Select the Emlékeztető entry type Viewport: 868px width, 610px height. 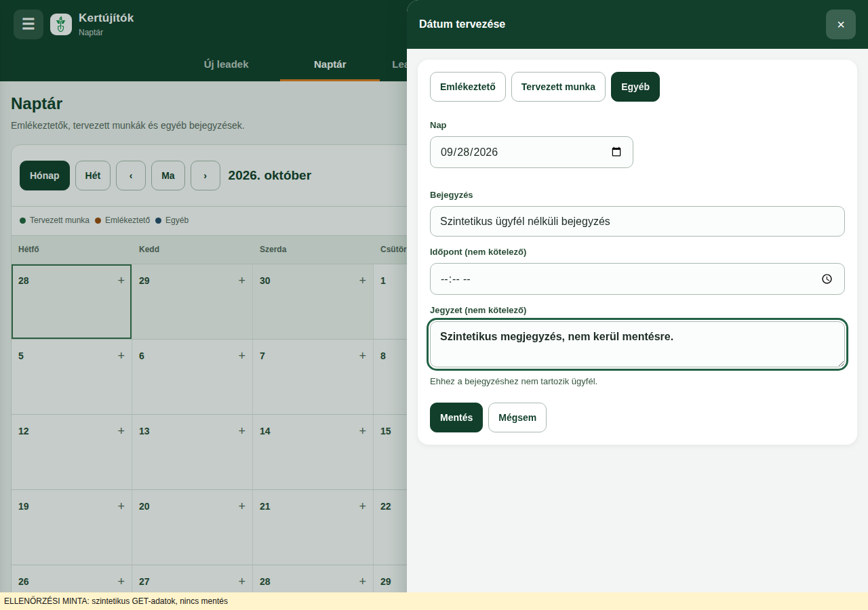tap(468, 87)
